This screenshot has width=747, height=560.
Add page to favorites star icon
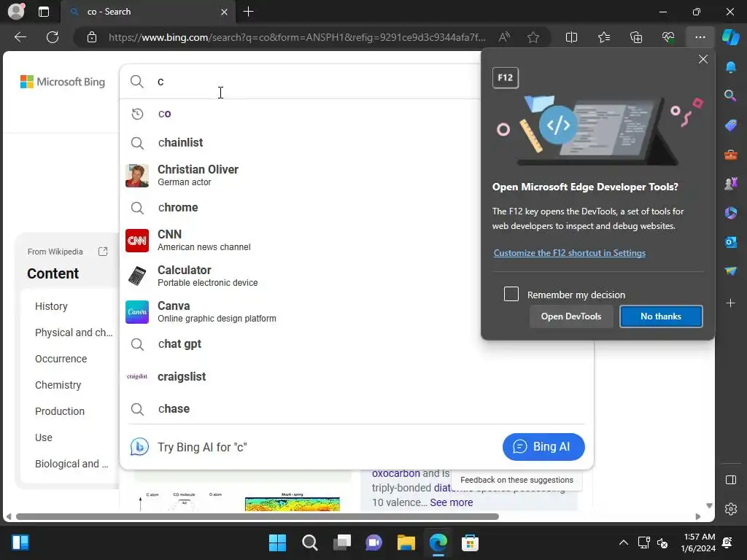point(533,37)
